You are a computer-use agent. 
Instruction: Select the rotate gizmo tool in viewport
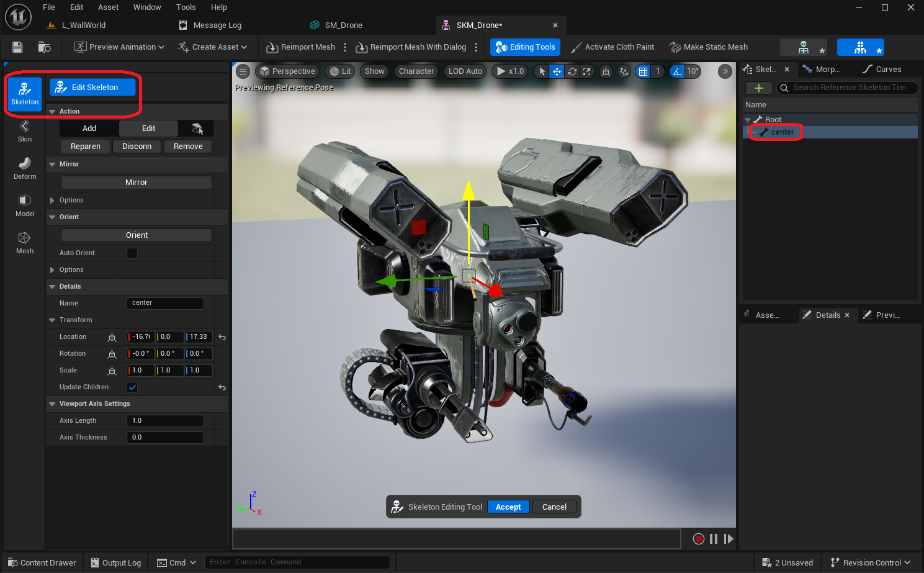click(x=572, y=71)
